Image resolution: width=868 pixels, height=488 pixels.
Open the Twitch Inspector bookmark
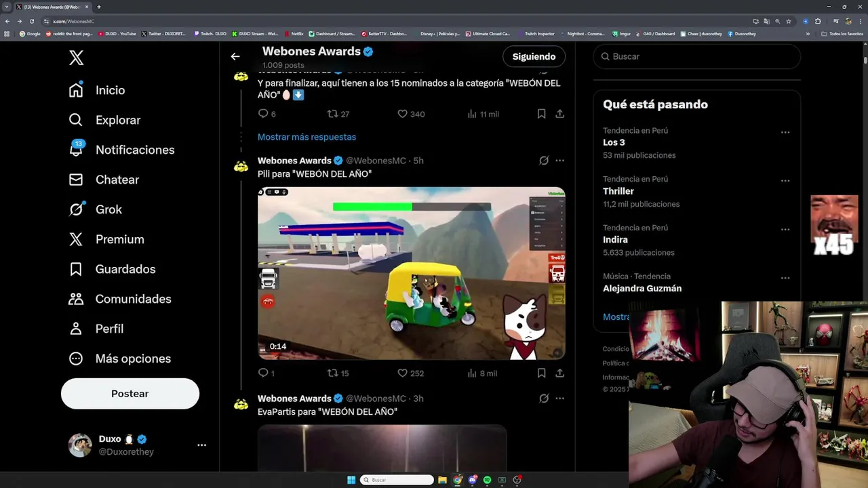[x=537, y=33]
